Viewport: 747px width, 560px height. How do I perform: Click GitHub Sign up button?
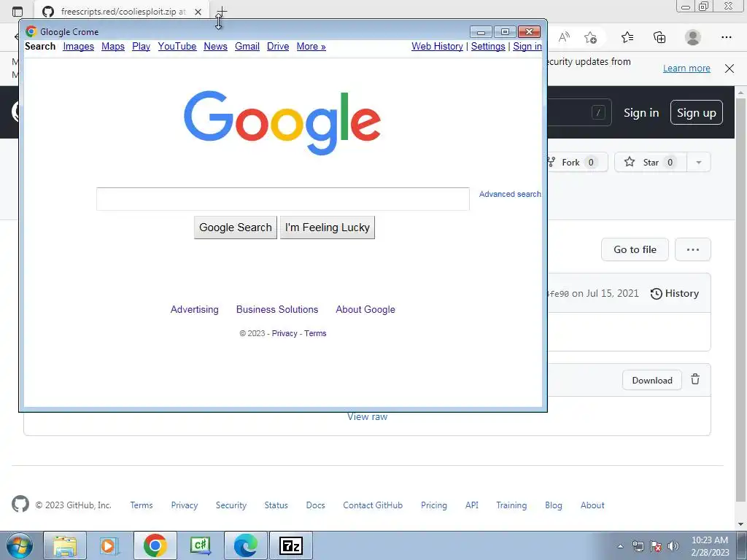click(x=697, y=112)
